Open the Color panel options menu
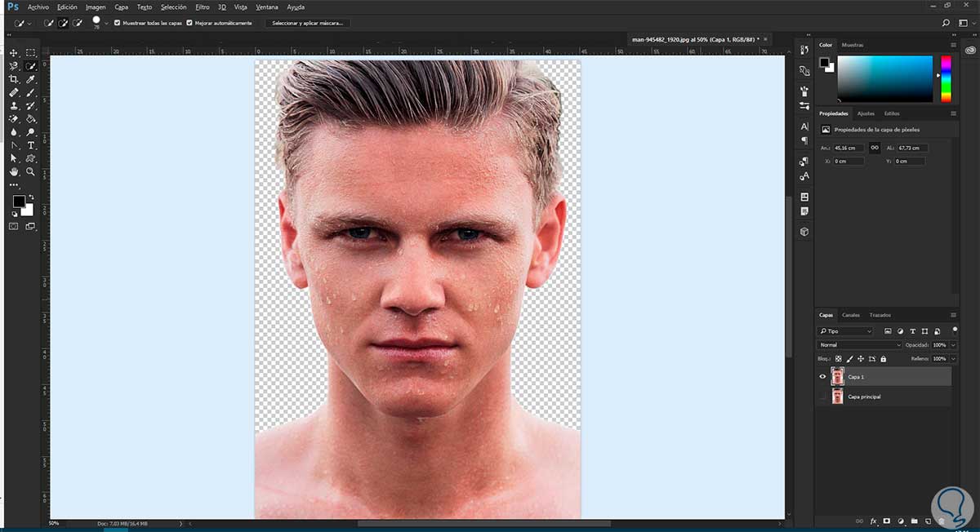980x532 pixels. tap(953, 45)
